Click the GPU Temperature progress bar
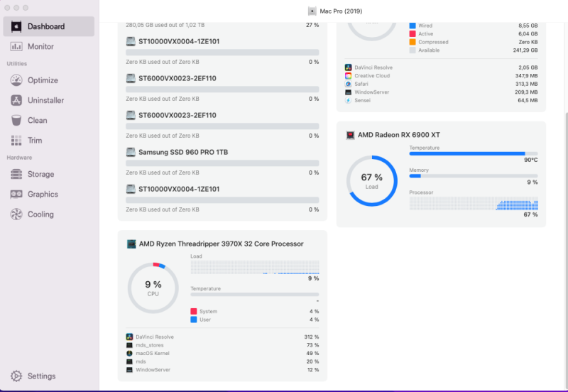 click(x=473, y=153)
